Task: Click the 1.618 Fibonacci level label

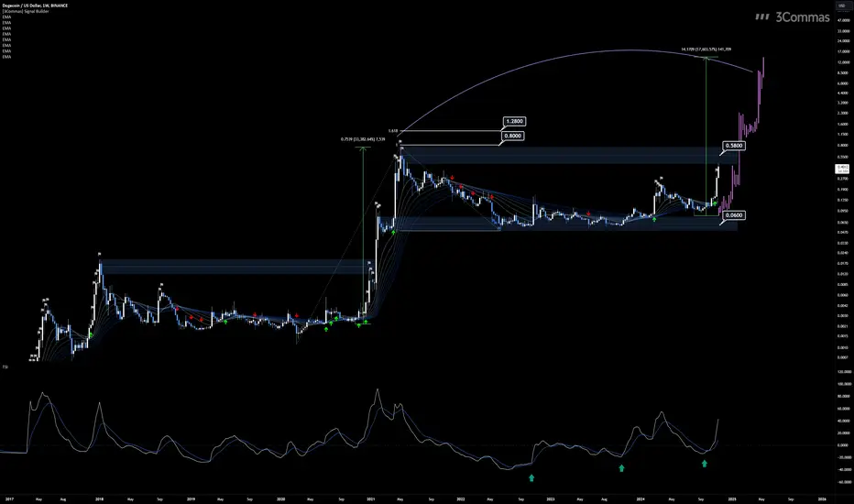Action: [393, 131]
